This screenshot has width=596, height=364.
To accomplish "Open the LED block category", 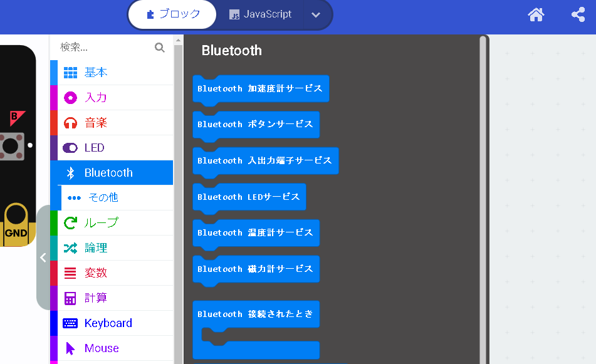I will click(x=112, y=148).
